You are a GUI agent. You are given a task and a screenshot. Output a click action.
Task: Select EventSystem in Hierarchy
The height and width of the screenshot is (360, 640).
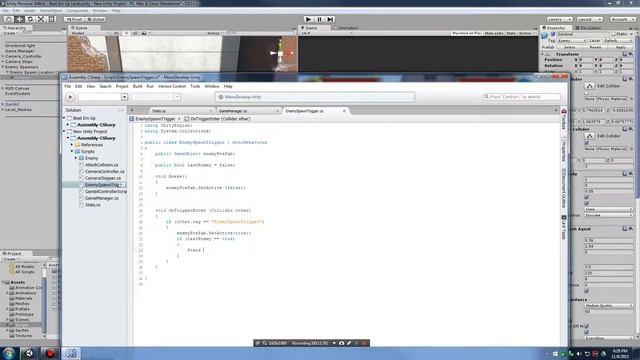point(18,93)
